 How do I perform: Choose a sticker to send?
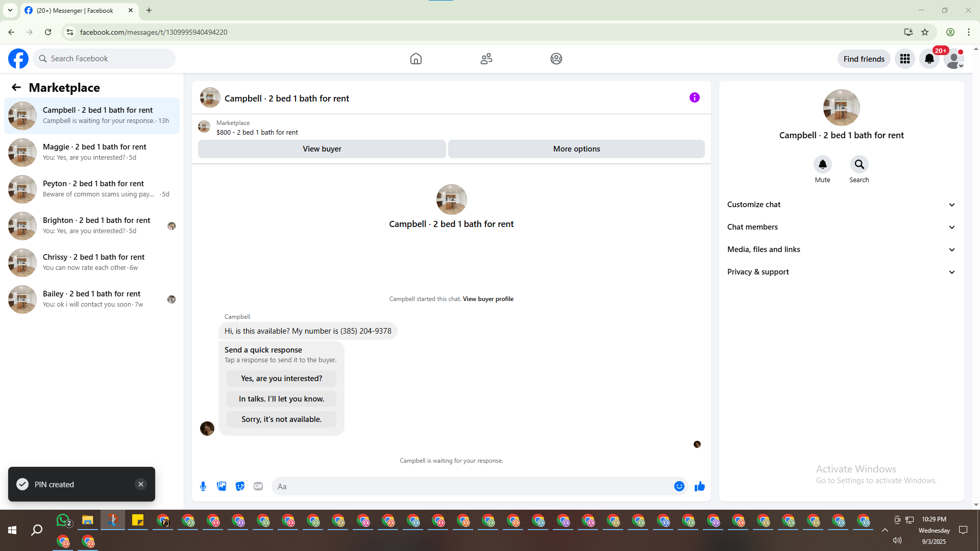[x=240, y=486]
